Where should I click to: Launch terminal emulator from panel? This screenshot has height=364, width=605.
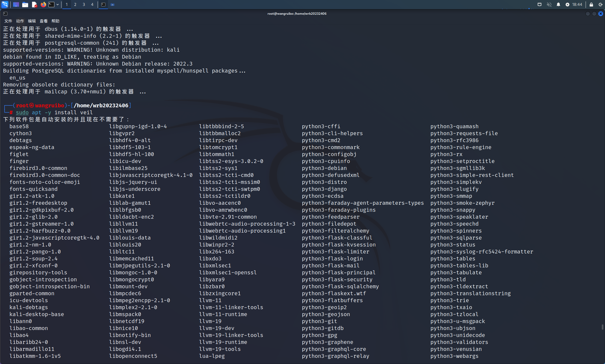[51, 4]
